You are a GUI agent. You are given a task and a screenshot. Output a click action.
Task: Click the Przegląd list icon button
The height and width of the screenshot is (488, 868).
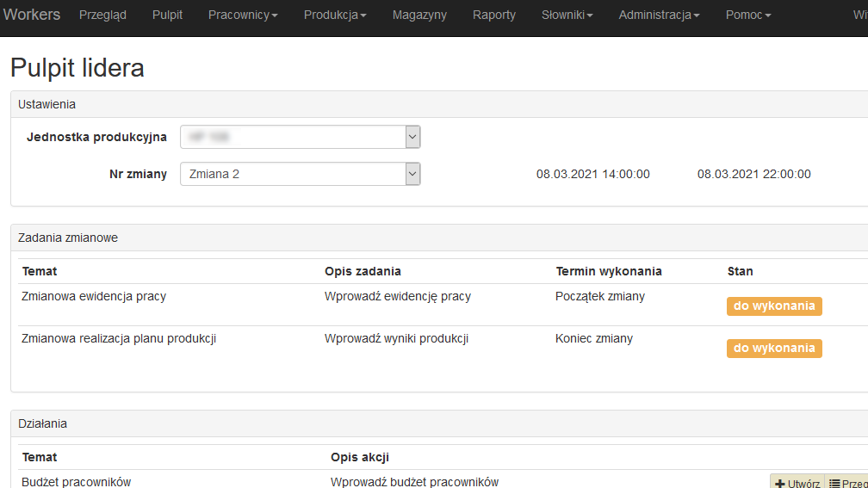coord(847,483)
